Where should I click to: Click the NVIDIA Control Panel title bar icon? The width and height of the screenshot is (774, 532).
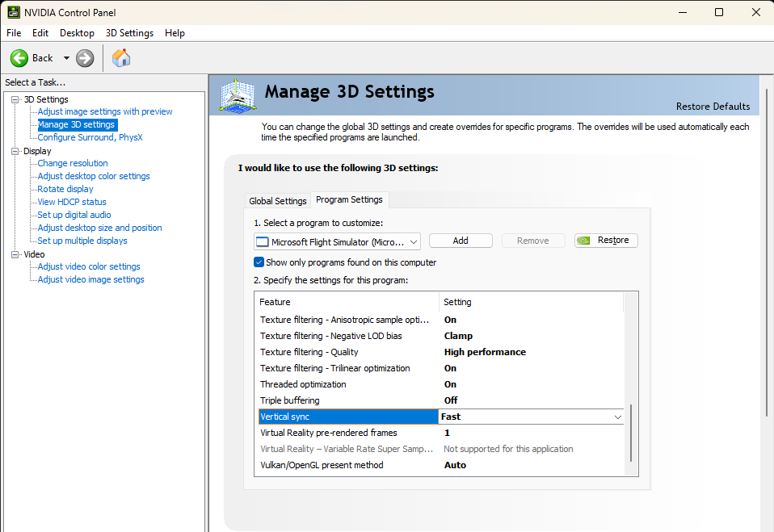pyautogui.click(x=13, y=12)
